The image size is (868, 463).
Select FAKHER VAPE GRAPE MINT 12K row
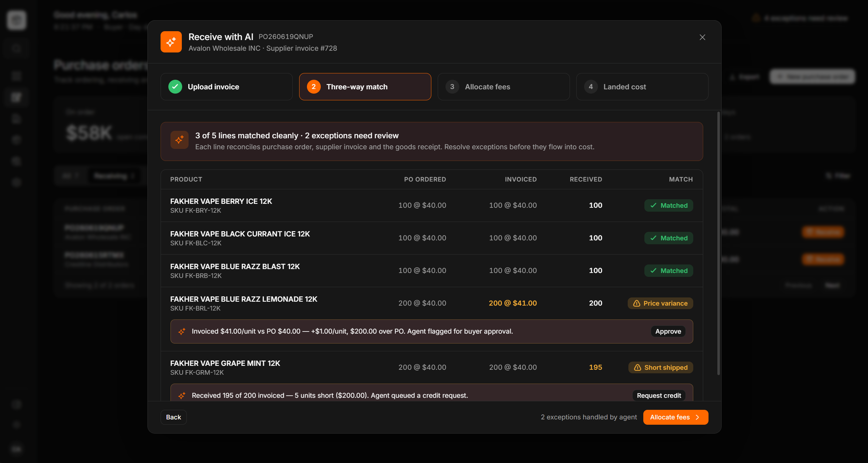click(x=432, y=368)
